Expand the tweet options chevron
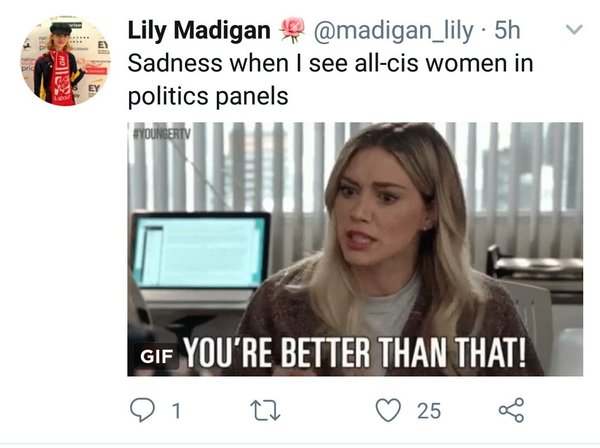This screenshot has width=600, height=448. (x=573, y=31)
